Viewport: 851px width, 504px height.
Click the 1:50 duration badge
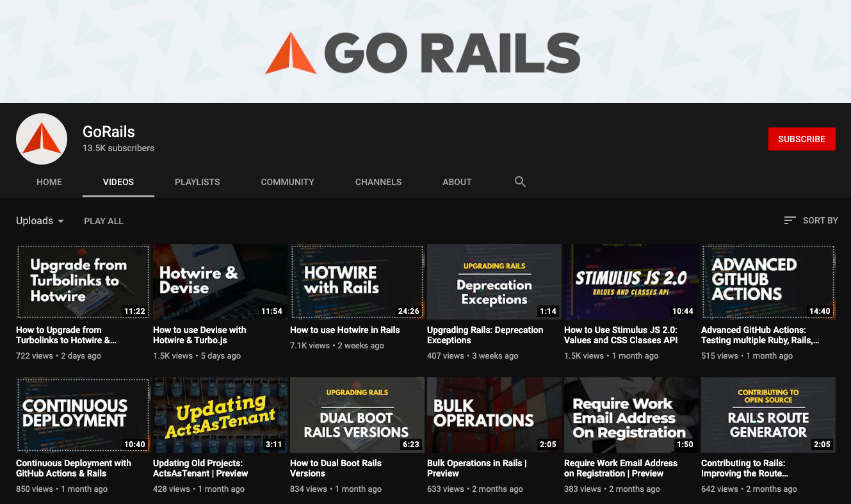click(685, 444)
